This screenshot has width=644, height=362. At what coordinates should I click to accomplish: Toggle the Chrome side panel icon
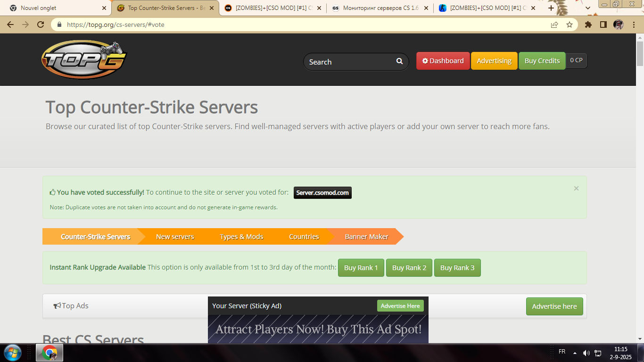(603, 25)
